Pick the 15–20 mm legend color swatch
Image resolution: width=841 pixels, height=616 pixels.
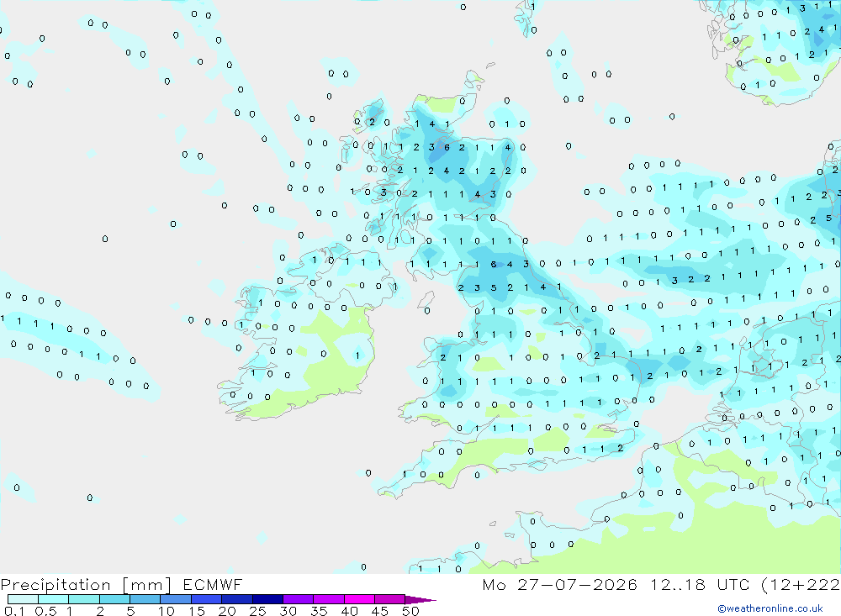[x=207, y=599]
